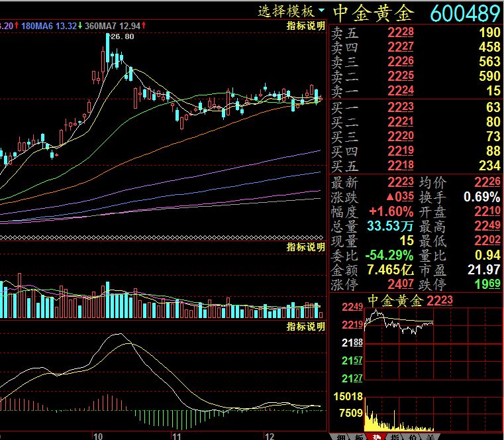This screenshot has height=440, width=504.
Task: Click the 金额 amount 7.465亿
Action: 390,270
